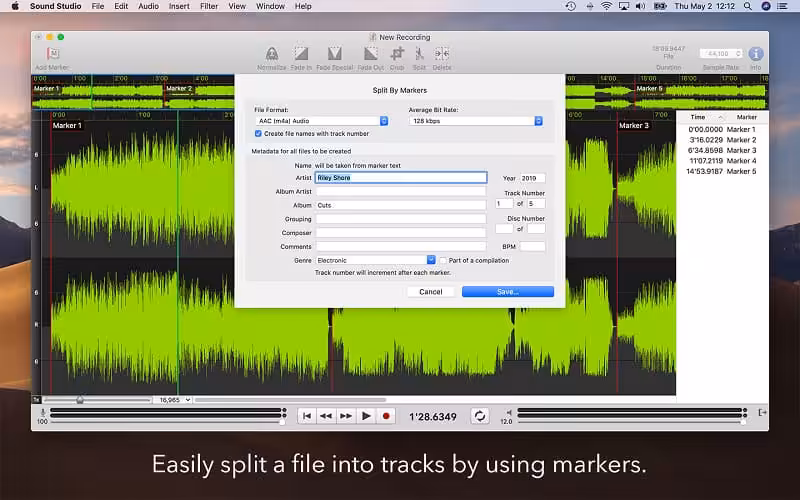Image resolution: width=800 pixels, height=500 pixels.
Task: Click the Album field containing Cuts
Action: pos(401,205)
